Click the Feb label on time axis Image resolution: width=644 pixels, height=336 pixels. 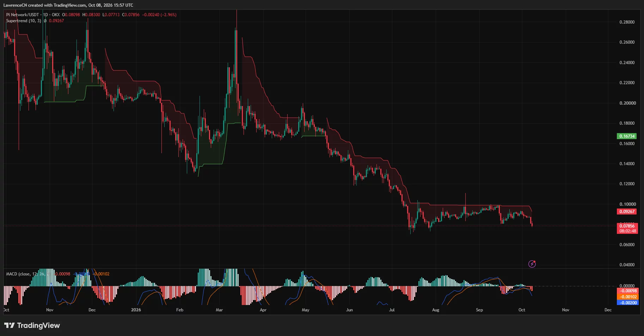(180, 310)
